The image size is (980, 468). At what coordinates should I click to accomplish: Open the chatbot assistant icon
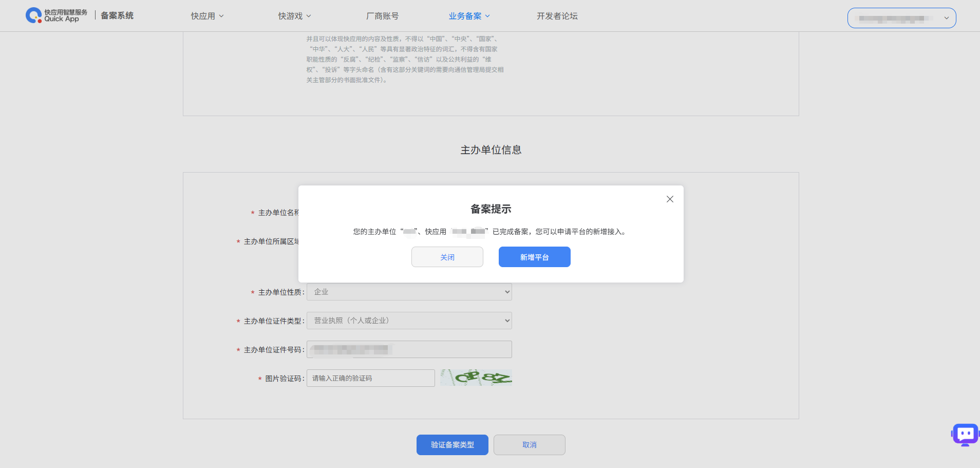click(965, 435)
